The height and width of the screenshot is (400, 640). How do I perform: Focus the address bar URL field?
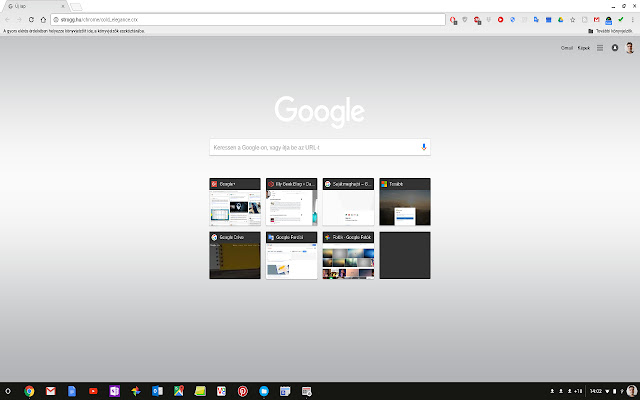tap(248, 20)
